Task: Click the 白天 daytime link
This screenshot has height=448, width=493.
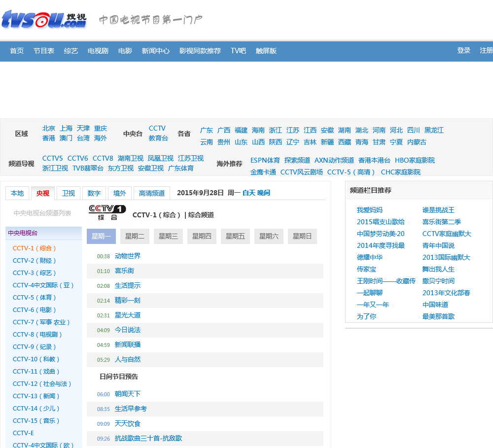Action: (249, 193)
